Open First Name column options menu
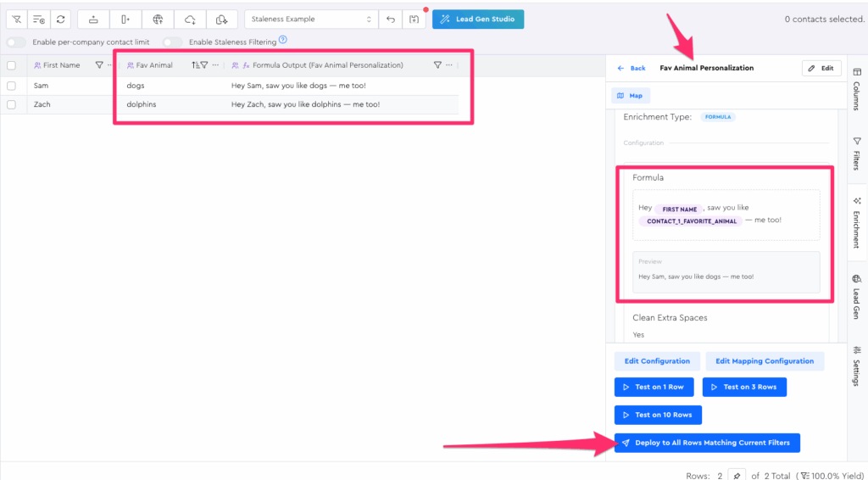Viewport: 868px width, 480px height. (110, 64)
